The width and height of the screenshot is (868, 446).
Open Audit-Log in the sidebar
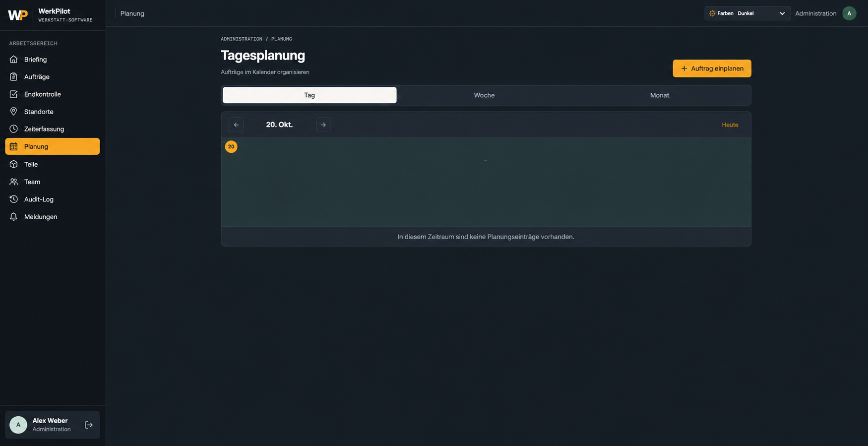tap(52, 199)
